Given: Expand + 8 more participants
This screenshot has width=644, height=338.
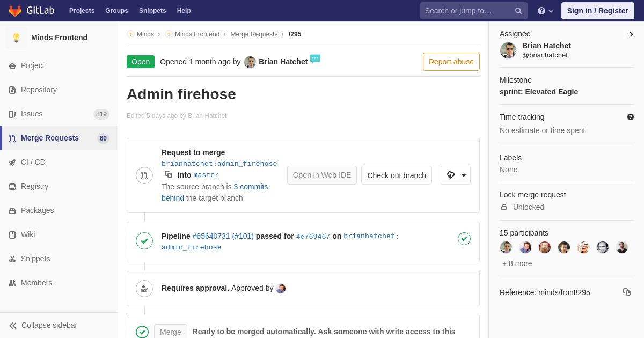Looking at the screenshot, I should pyautogui.click(x=517, y=263).
